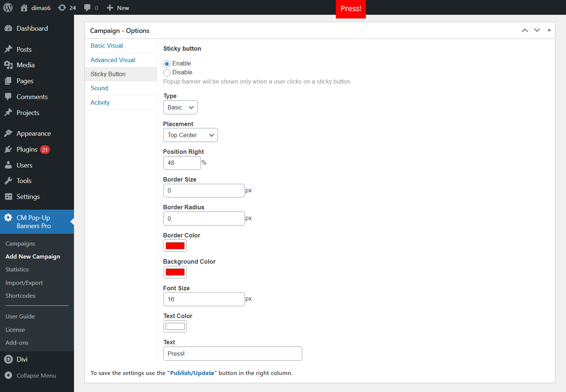Click the Plugins plug icon in sidebar

click(x=8, y=149)
